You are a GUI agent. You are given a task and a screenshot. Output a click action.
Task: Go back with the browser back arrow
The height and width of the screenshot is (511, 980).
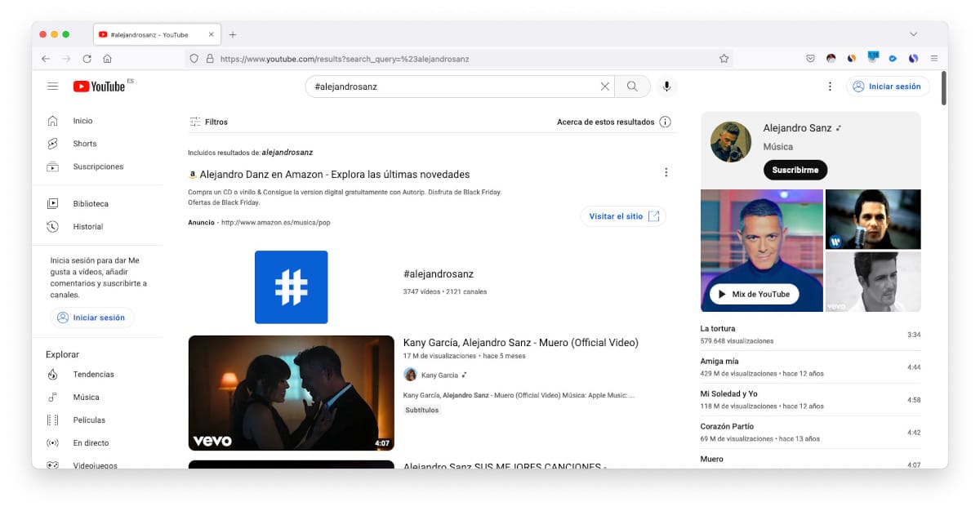(46, 59)
